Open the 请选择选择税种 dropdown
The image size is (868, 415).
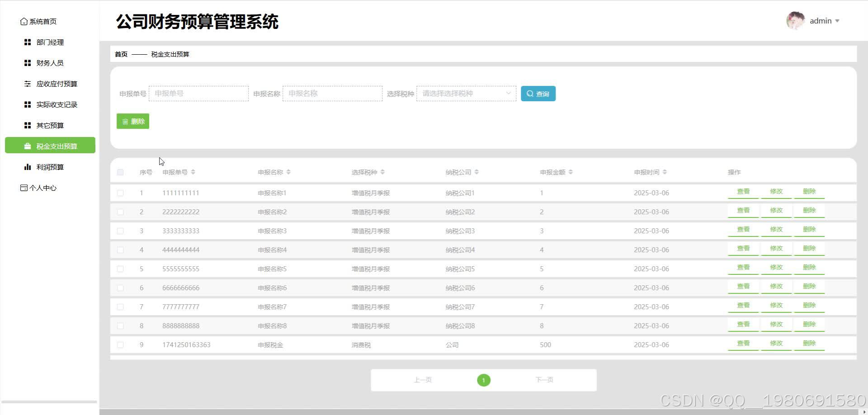coord(466,94)
